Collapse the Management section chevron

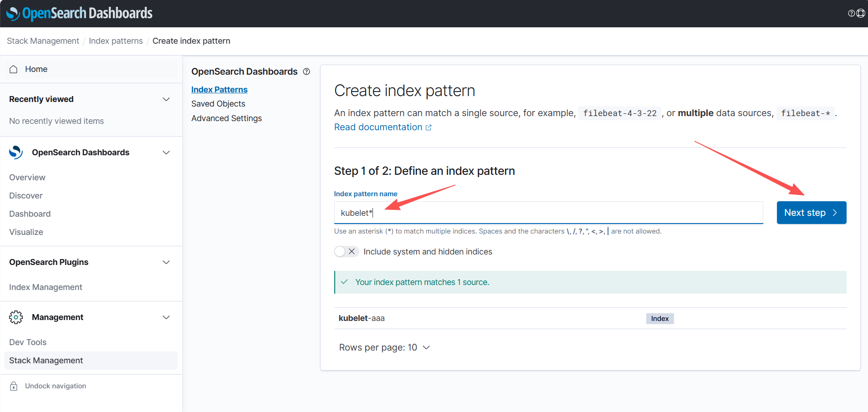pos(166,317)
